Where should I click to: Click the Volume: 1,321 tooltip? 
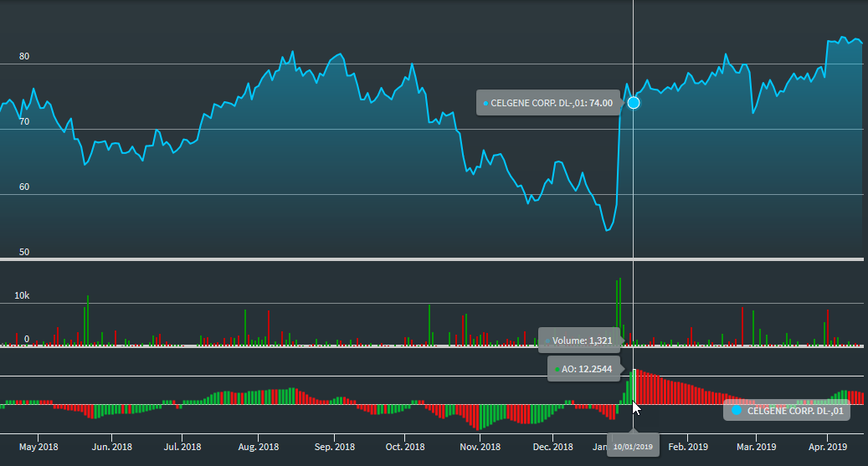pyautogui.click(x=581, y=341)
